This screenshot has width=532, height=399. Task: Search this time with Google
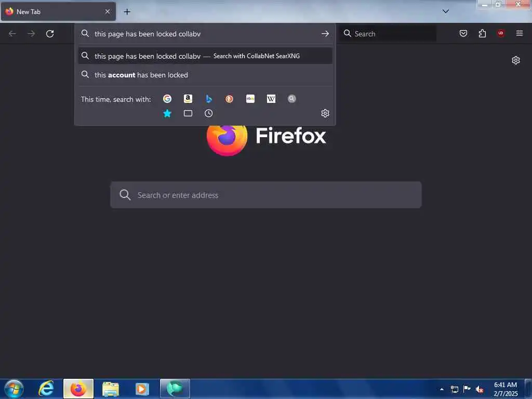(x=167, y=99)
